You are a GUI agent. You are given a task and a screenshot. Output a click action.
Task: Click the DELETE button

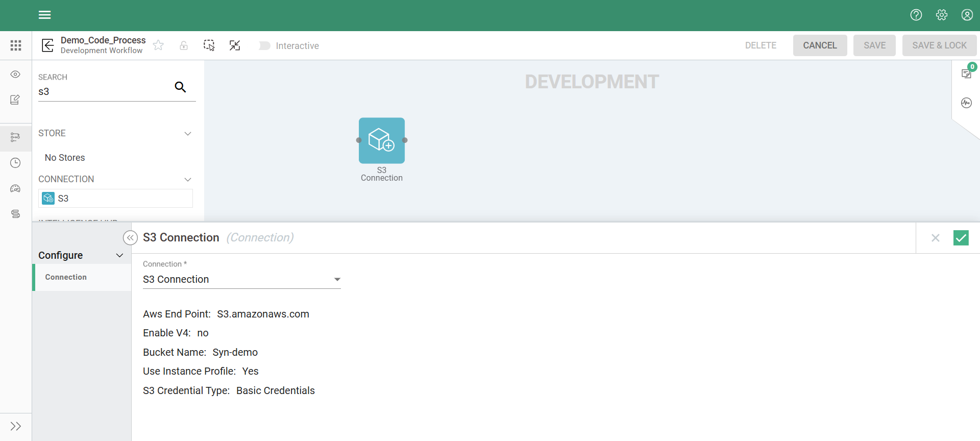pyautogui.click(x=761, y=45)
